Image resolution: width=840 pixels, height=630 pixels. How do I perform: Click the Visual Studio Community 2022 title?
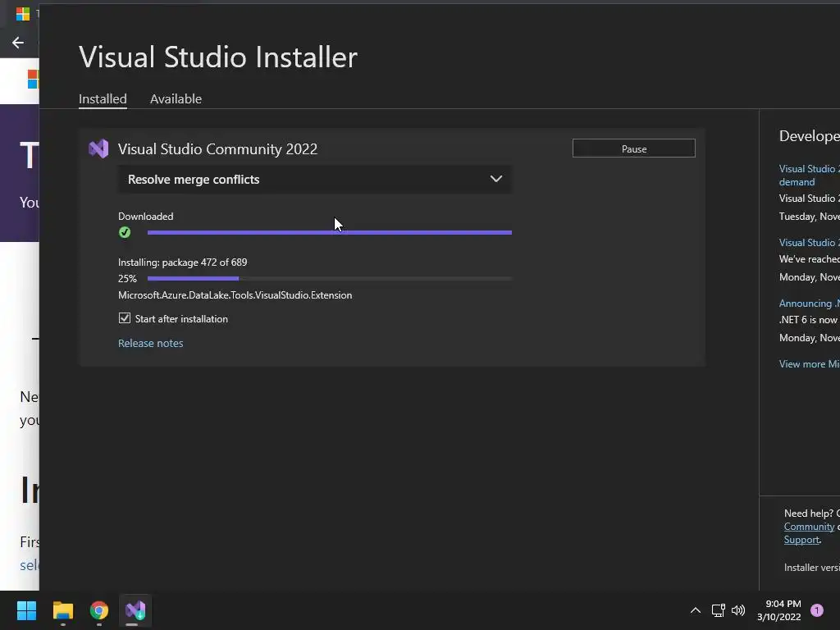tap(217, 149)
